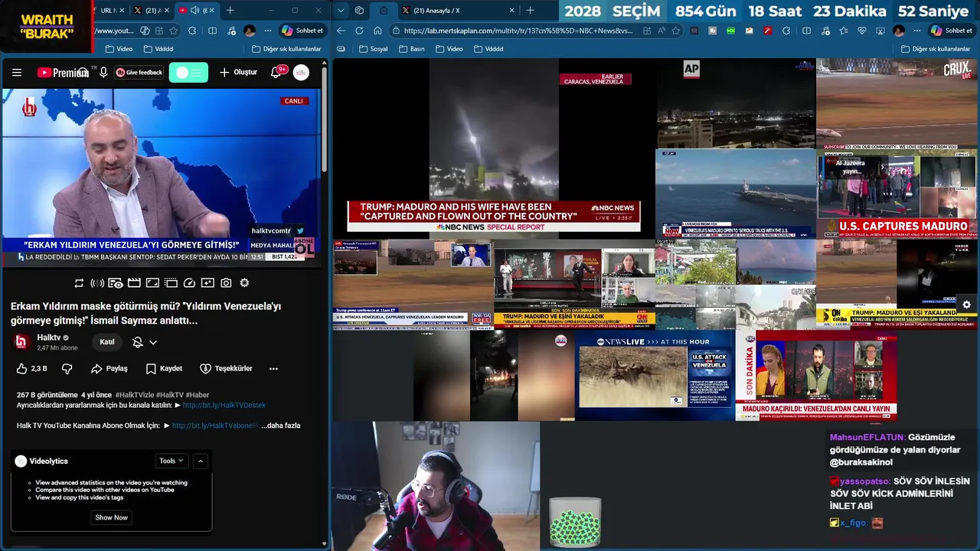
Task: Open the Videolytics Tools dropdown
Action: coord(171,461)
